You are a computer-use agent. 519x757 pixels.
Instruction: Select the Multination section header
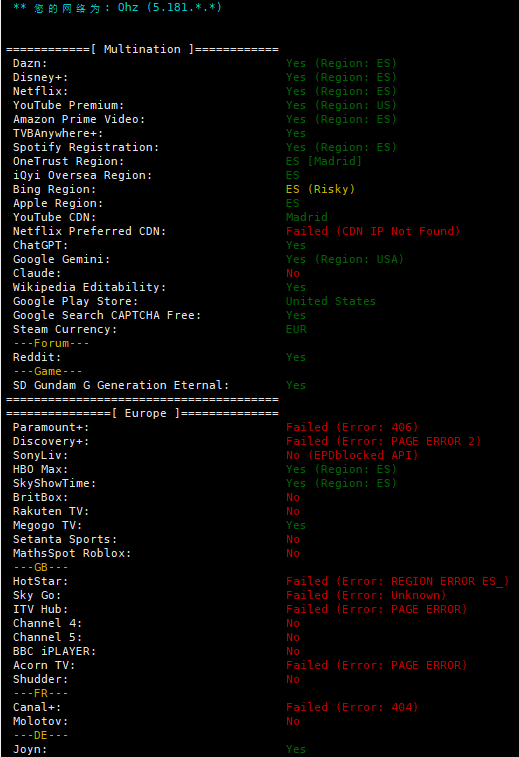click(142, 49)
